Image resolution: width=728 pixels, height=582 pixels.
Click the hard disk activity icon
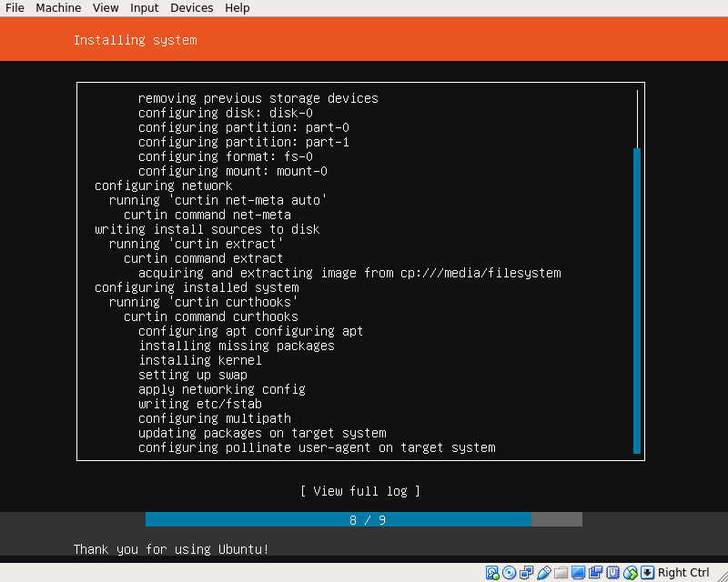(x=492, y=573)
